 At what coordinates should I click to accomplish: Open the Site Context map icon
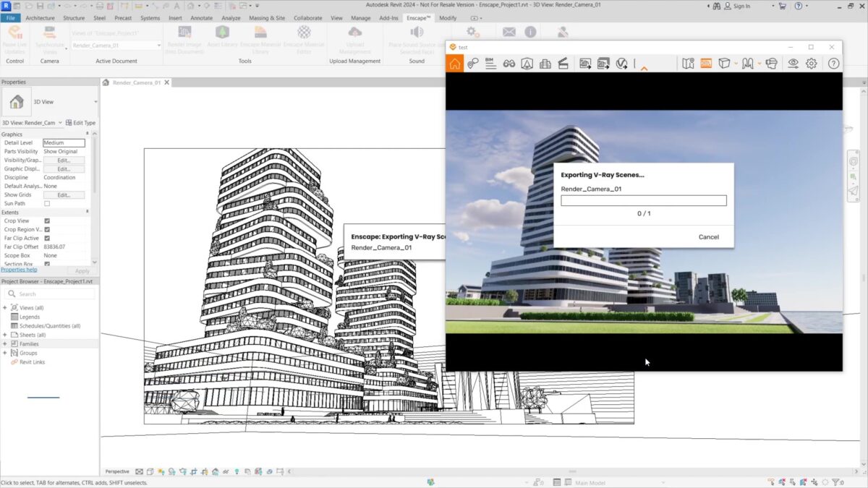[688, 64]
